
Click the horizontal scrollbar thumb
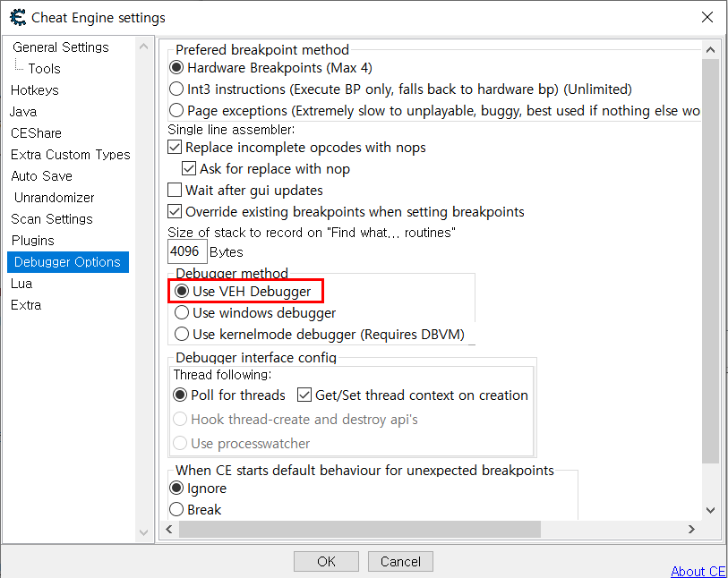(360, 530)
